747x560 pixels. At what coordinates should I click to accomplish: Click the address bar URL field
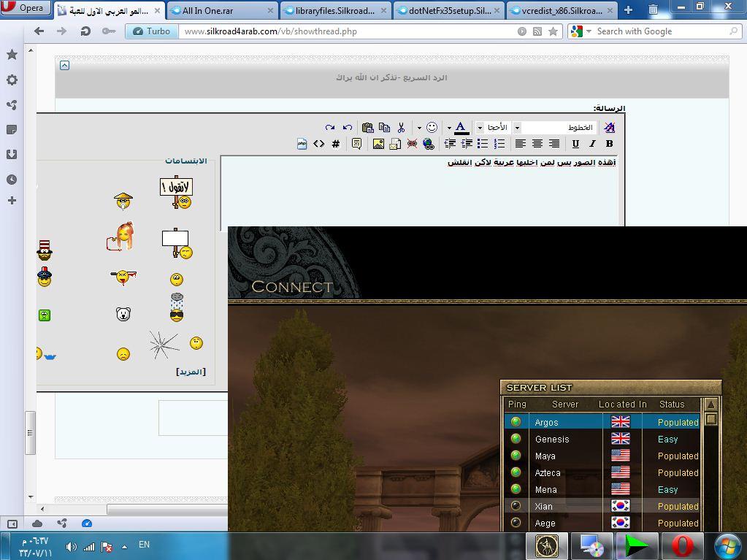(348, 31)
